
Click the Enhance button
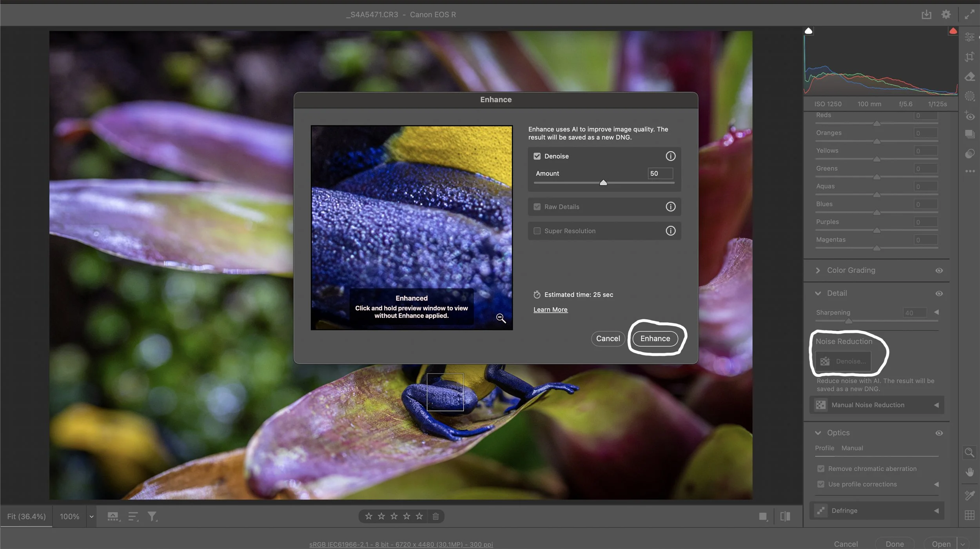click(655, 339)
